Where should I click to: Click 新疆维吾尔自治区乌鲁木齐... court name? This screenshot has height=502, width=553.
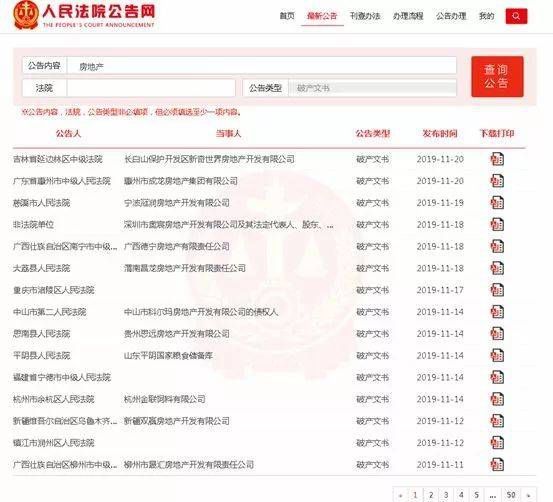[65, 421]
